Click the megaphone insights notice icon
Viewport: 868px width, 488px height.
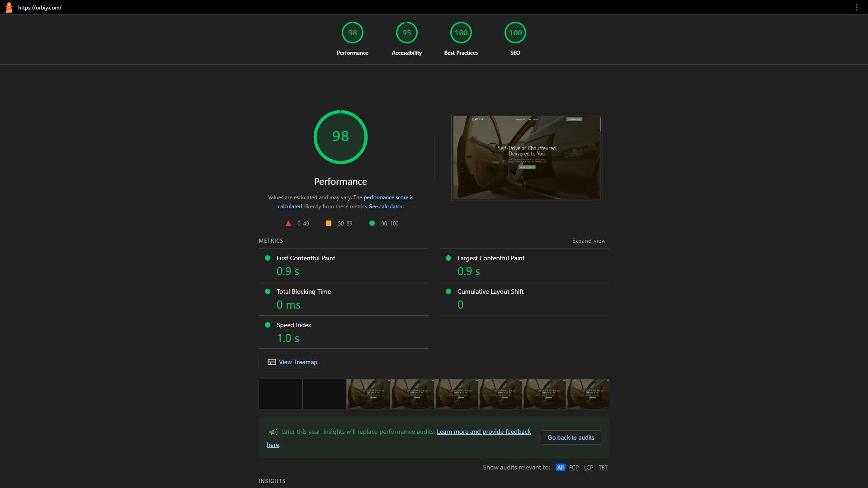click(x=274, y=432)
